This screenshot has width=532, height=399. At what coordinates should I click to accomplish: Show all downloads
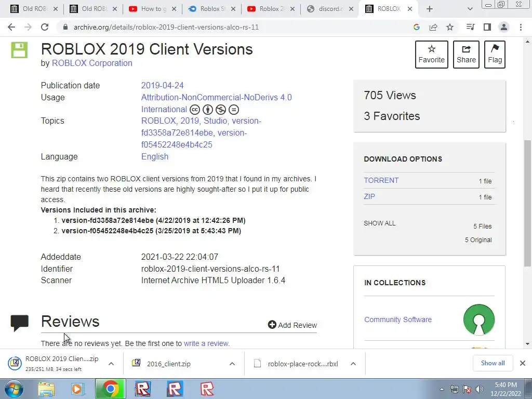tap(493, 363)
